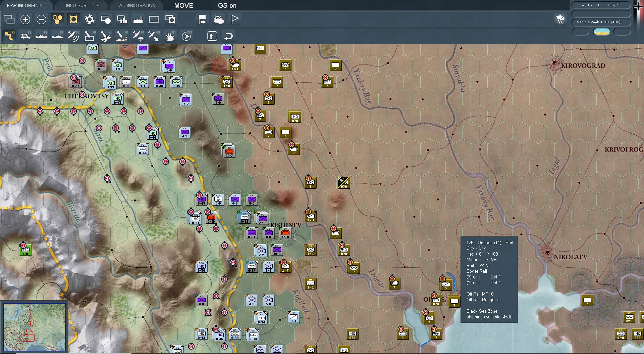The width and height of the screenshot is (644, 354).
Task: Select the purple unit labeled 4-2
Action: click(x=185, y=132)
